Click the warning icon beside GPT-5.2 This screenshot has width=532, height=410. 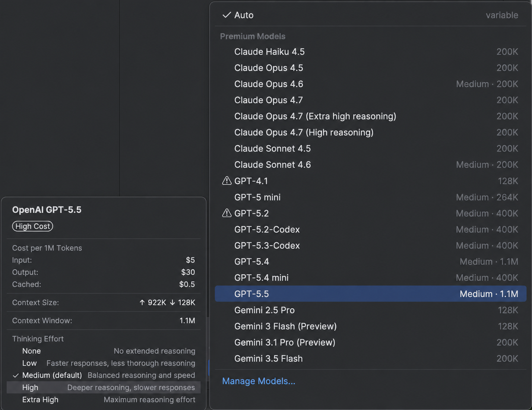[x=227, y=213]
